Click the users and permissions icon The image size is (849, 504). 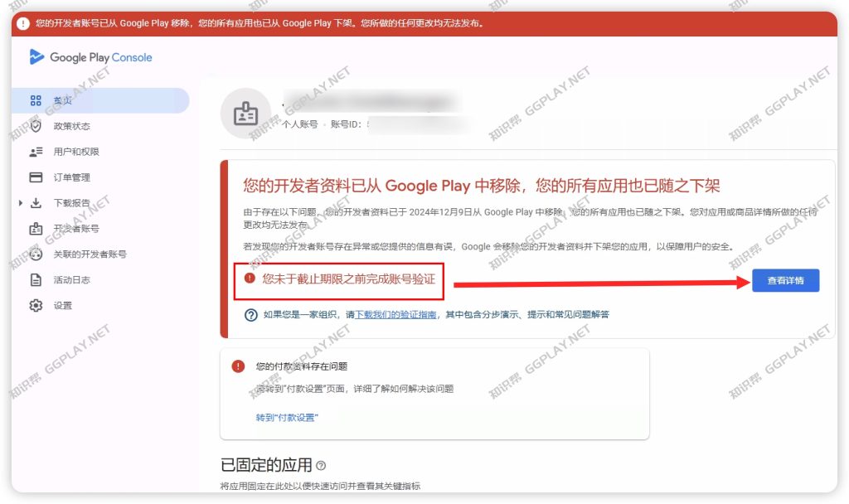click(36, 152)
